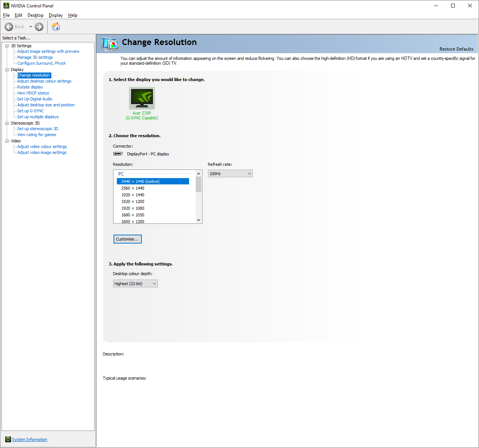The width and height of the screenshot is (479, 448).
Task: Open the Back history dropdown arrow
Action: 31,27
